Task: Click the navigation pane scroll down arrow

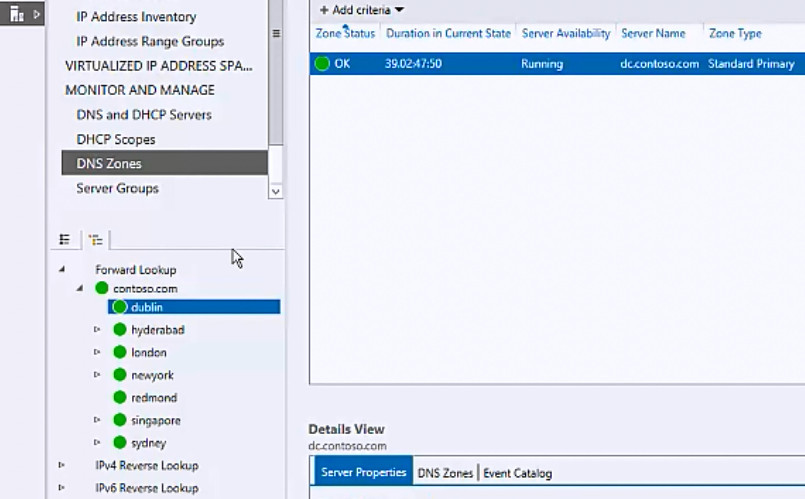Action: [x=276, y=190]
